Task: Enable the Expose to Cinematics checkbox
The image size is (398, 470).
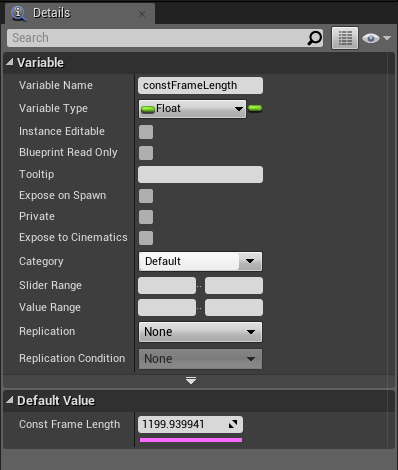Action: pyautogui.click(x=146, y=238)
